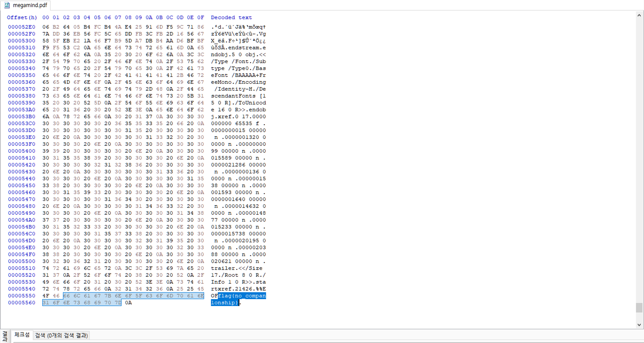Click decoded text 'j.xref.0 17.0000'
The height and width of the screenshot is (343, 644).
[x=238, y=117]
